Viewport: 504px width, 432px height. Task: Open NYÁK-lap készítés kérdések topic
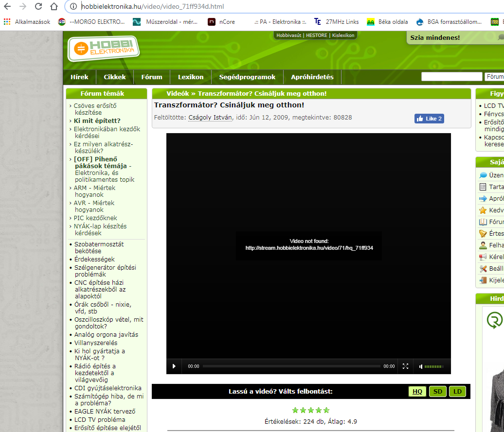100,229
